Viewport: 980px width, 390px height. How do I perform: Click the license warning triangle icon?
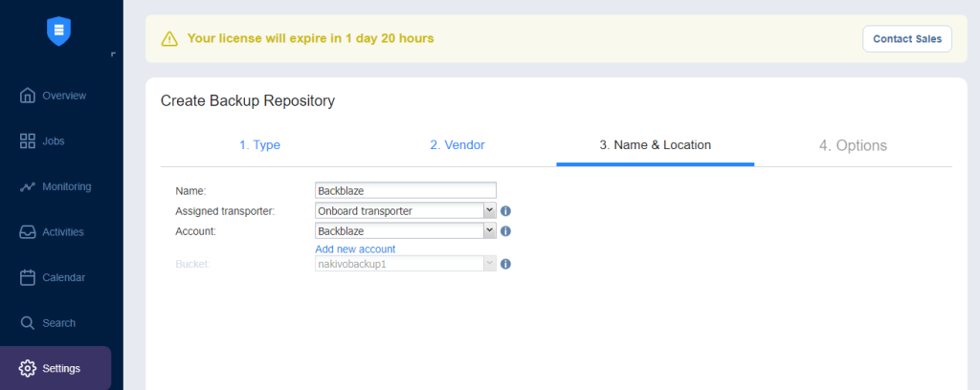coord(169,38)
